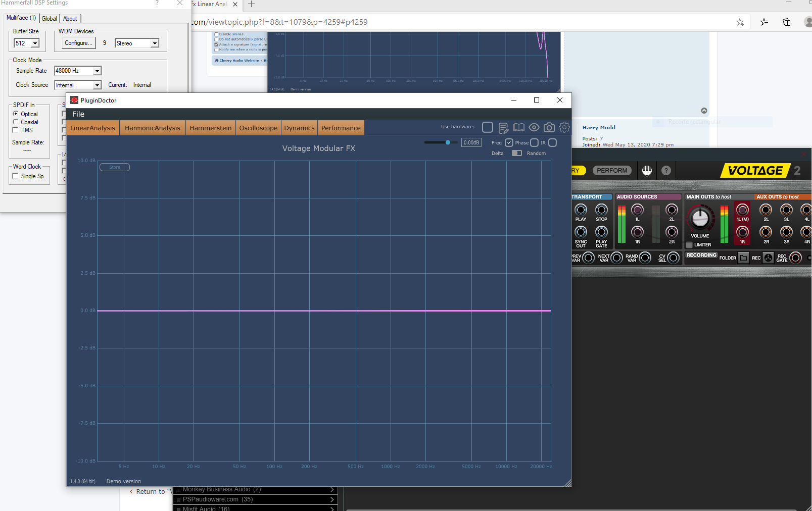Open PluginDoctor settings gear icon
The image size is (812, 511).
coord(564,127)
